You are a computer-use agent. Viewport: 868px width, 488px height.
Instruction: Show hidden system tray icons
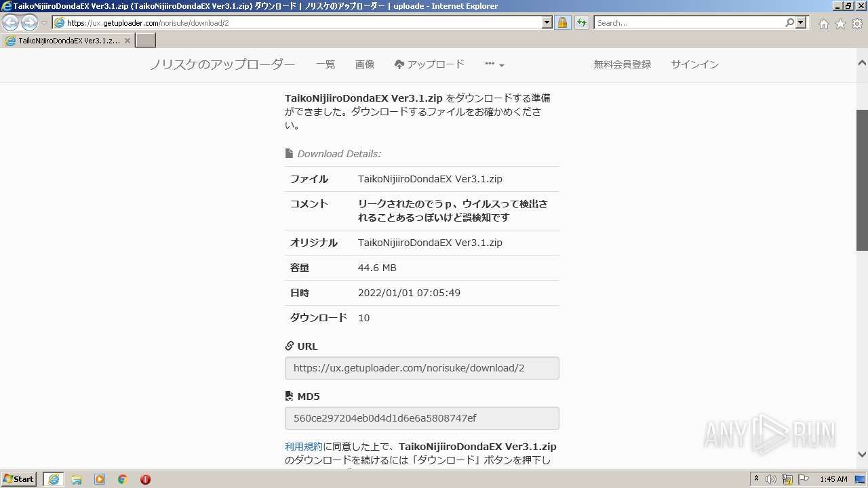point(757,479)
